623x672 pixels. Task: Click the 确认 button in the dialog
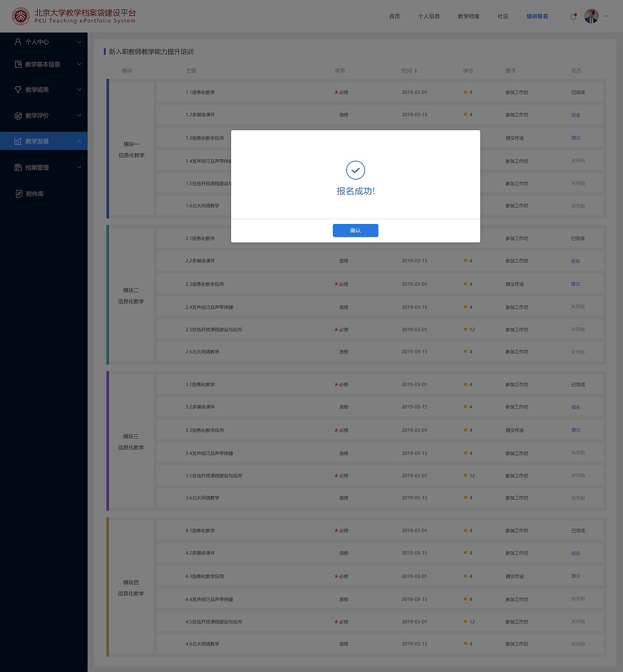[x=355, y=230]
